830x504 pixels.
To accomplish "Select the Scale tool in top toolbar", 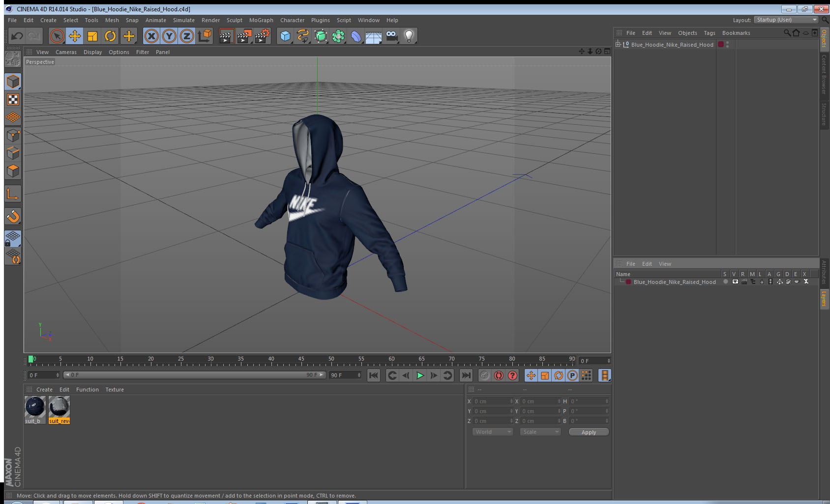I will point(92,36).
